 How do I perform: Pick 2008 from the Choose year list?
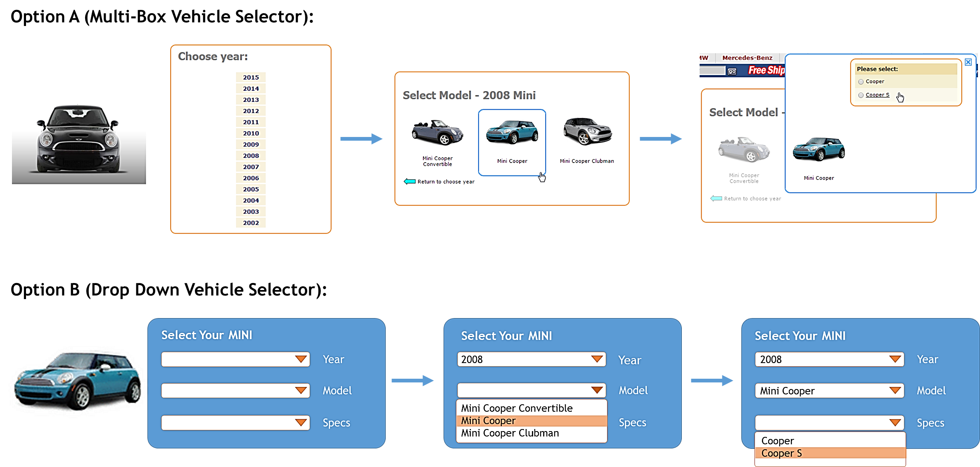[251, 156]
